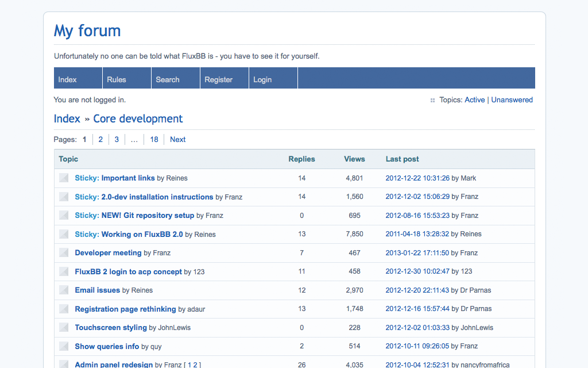Viewport: 588px width, 368px height.
Task: Go to the Search page
Action: pyautogui.click(x=168, y=79)
